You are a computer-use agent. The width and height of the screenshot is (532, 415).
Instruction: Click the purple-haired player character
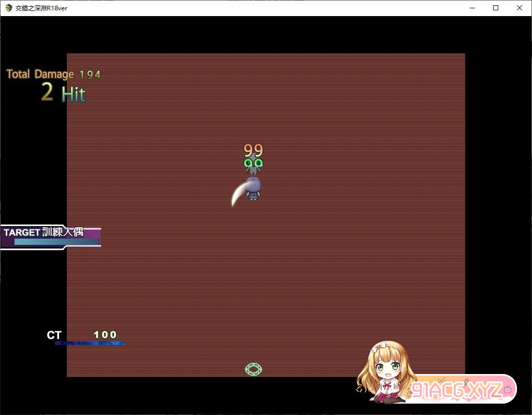pos(253,188)
